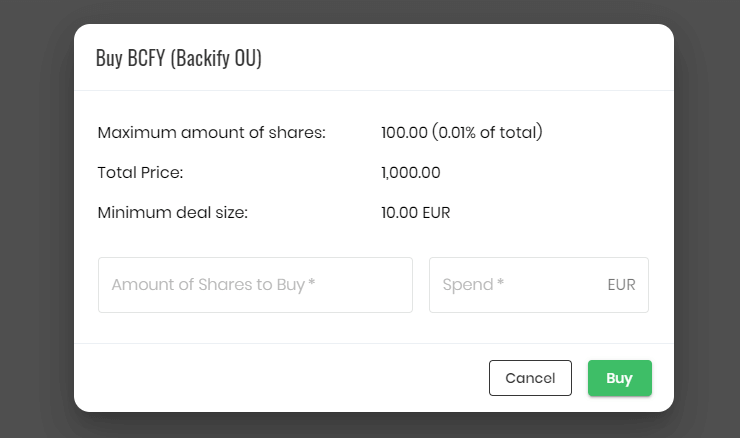
Task: Focus the Spend amount input field
Action: [x=538, y=285]
